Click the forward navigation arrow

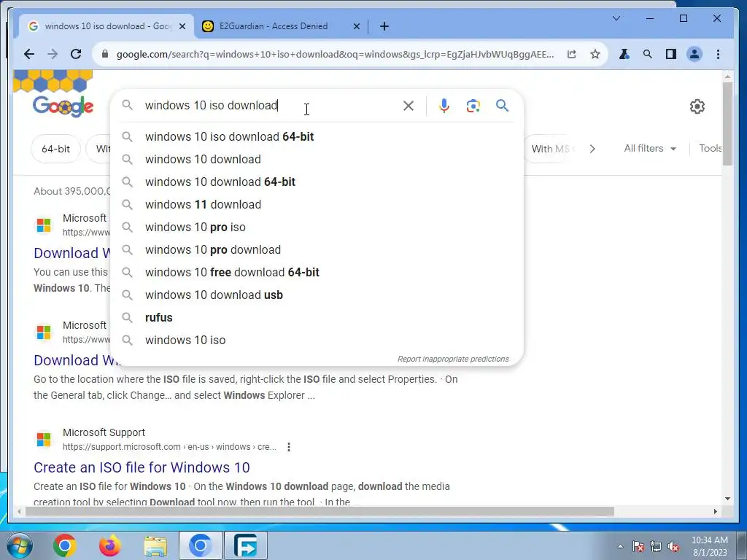coord(53,54)
